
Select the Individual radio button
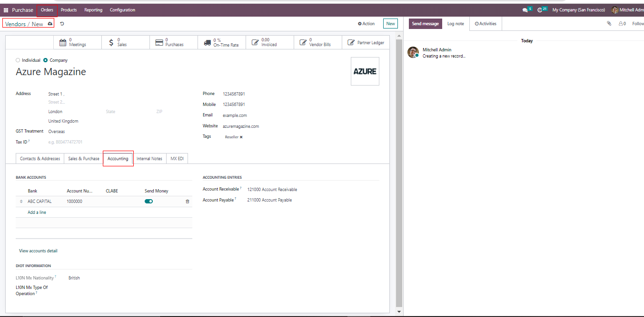pos(18,60)
